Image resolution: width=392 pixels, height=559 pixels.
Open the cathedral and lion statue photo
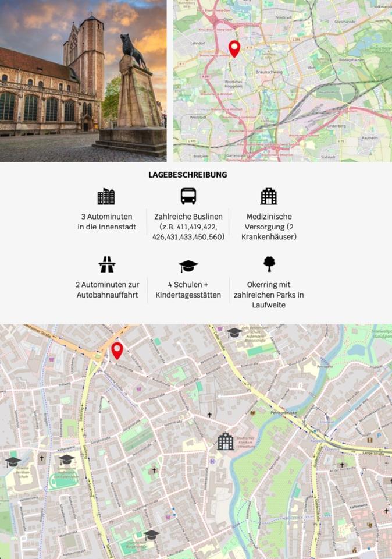tap(83, 81)
